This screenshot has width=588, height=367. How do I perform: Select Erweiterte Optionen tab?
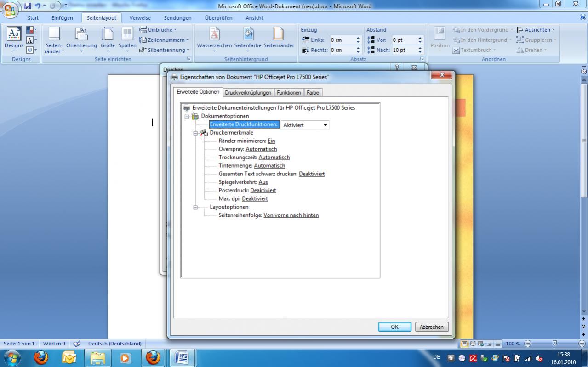[x=198, y=92]
